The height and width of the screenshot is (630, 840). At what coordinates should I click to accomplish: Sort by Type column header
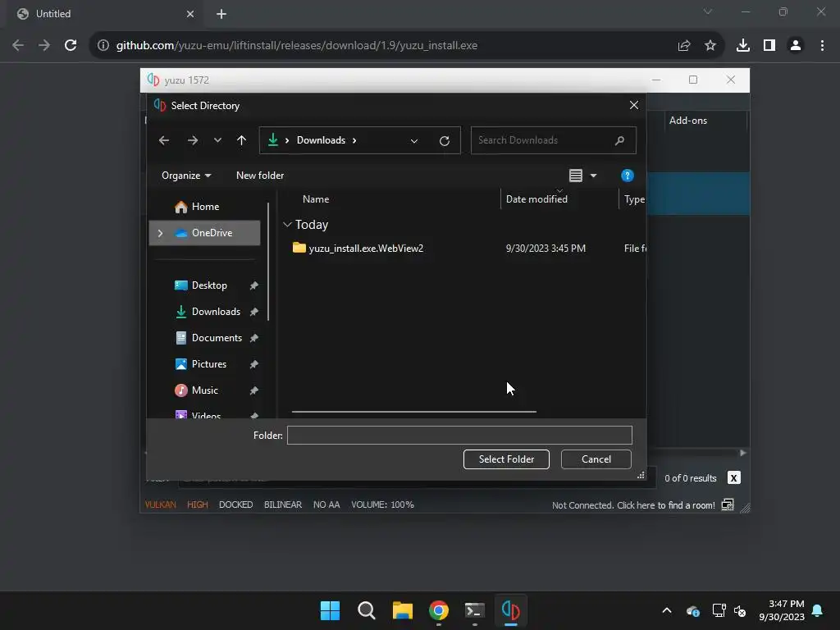point(634,199)
